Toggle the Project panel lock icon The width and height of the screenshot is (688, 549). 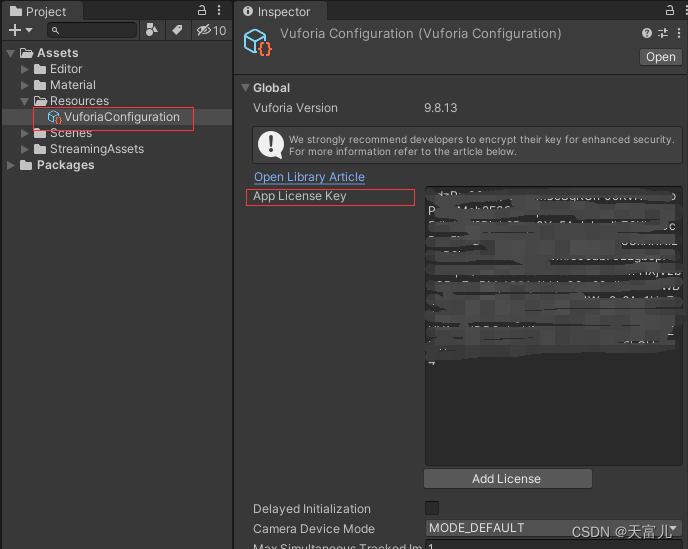[x=202, y=10]
